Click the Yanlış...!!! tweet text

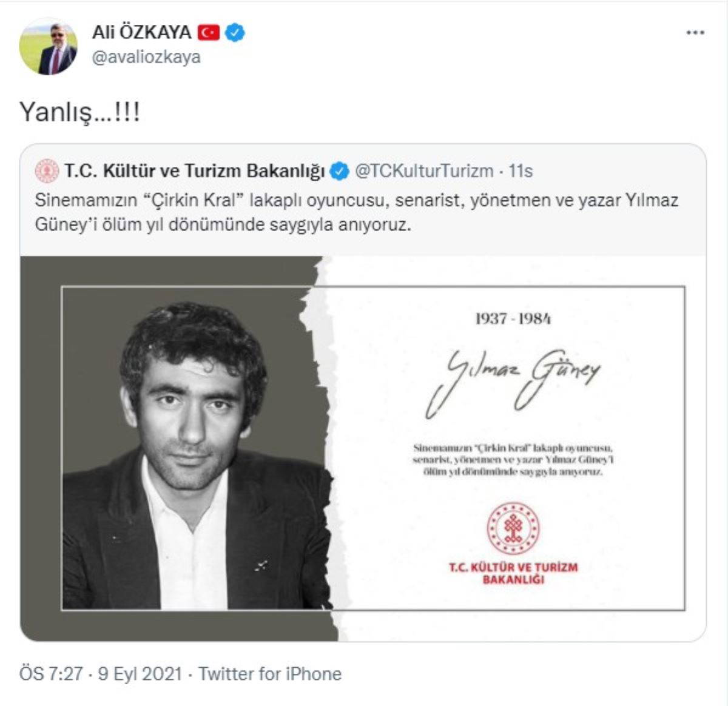click(79, 112)
